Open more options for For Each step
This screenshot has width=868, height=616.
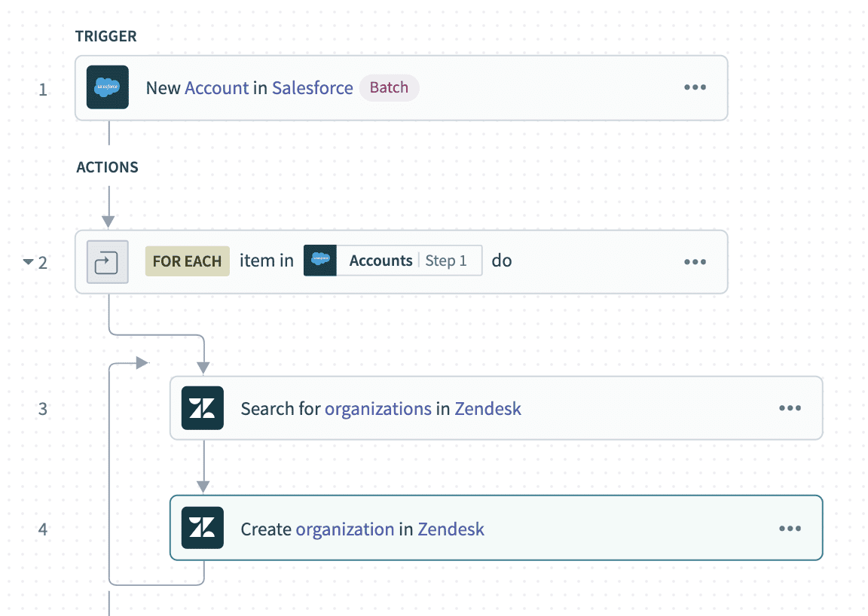tap(695, 262)
